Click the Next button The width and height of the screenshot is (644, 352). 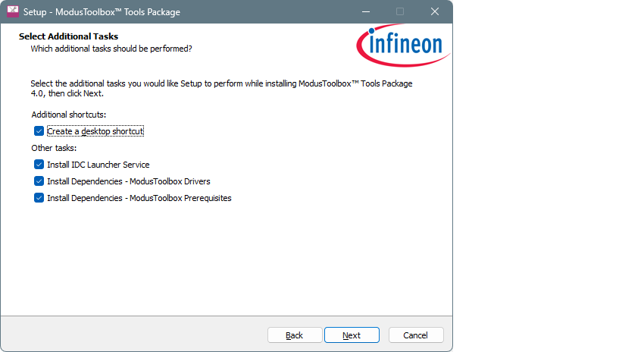352,335
